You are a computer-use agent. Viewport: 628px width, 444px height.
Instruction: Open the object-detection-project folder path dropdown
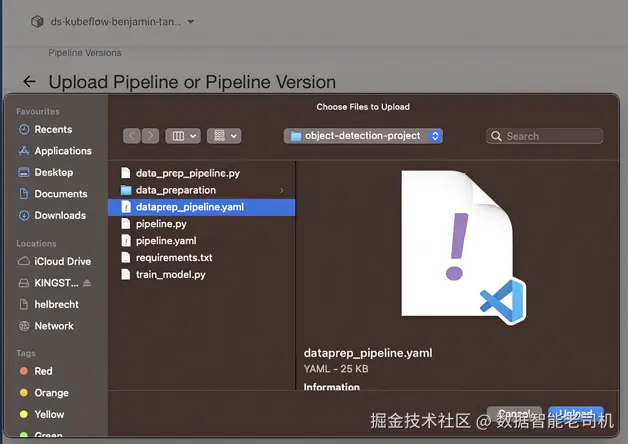[363, 136]
